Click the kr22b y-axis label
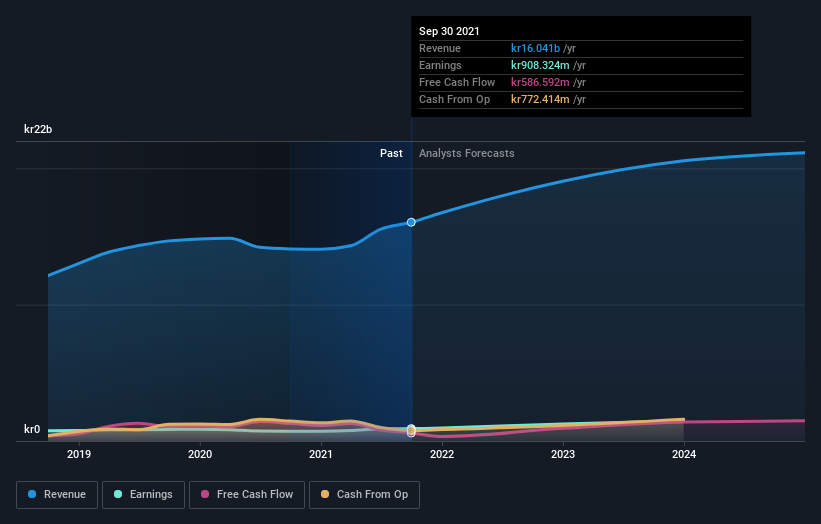This screenshot has width=821, height=524. point(38,129)
